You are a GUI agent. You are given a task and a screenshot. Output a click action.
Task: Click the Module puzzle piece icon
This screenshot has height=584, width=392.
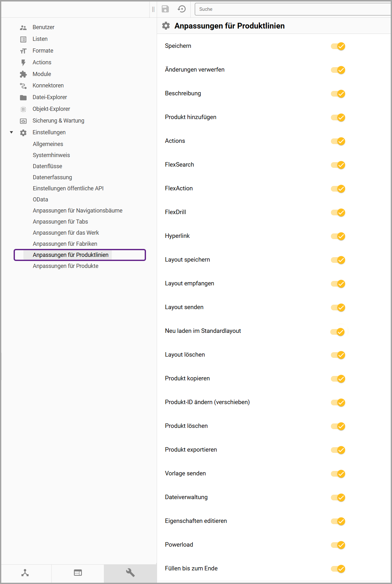coord(23,74)
